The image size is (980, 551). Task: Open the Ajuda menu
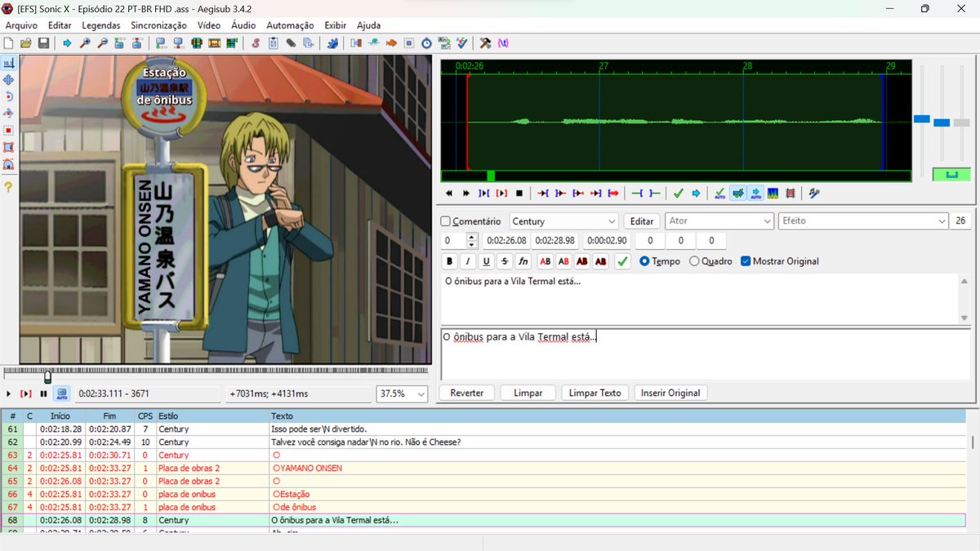(369, 25)
